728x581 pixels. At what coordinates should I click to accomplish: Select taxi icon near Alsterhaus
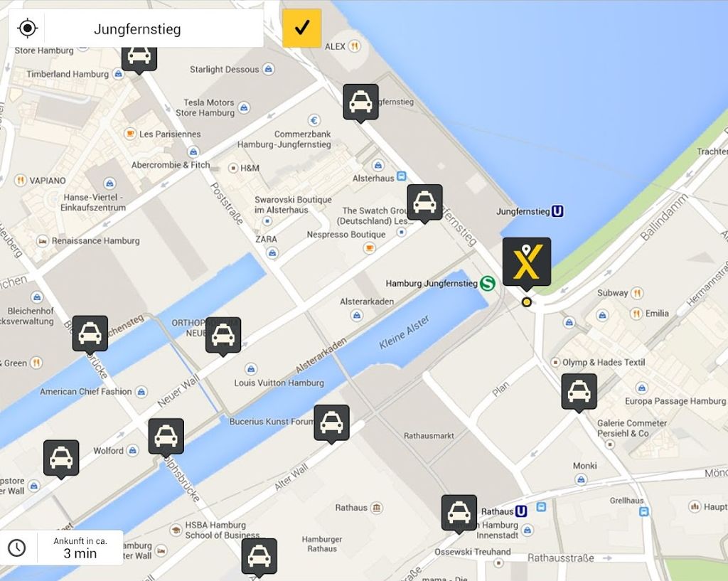pyautogui.click(x=424, y=204)
